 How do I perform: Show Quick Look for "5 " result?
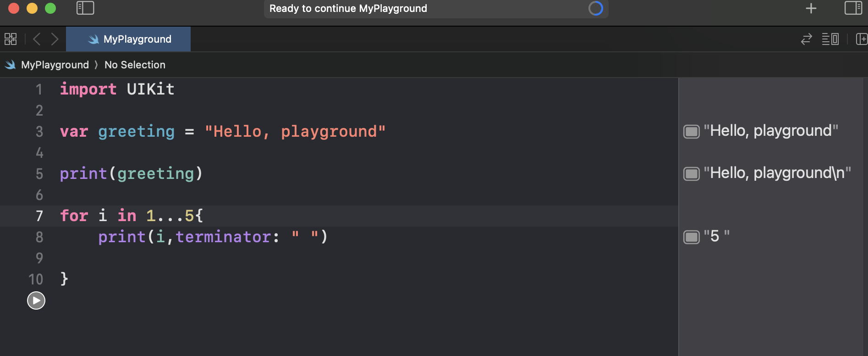click(x=692, y=237)
